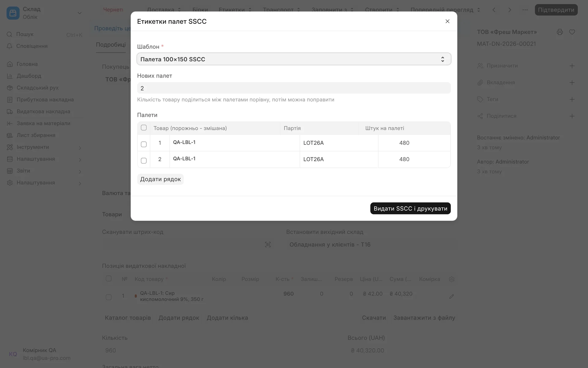Toggle the select-all checkbox in items table
The height and width of the screenshot is (368, 588).
(108, 278)
